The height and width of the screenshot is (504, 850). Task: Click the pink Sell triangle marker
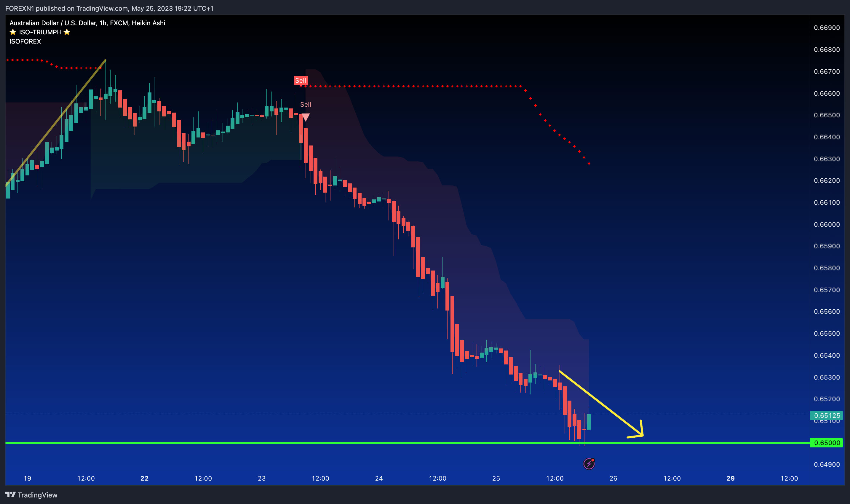(x=306, y=118)
